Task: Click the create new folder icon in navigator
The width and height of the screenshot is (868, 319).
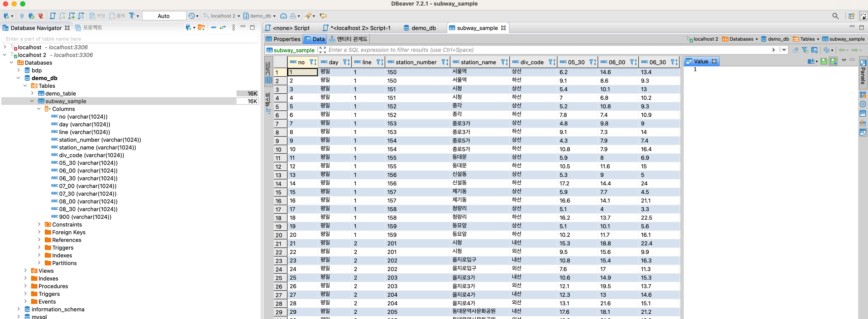Action: pyautogui.click(x=202, y=28)
